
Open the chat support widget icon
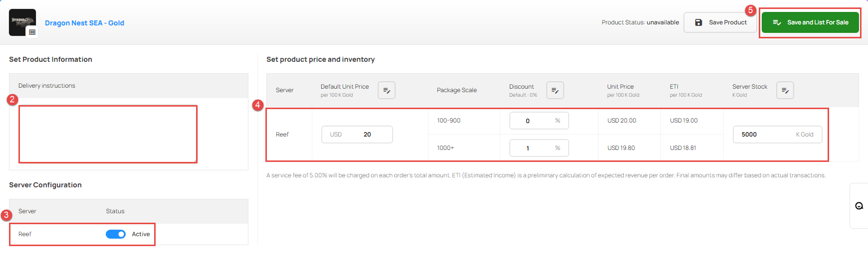859,206
